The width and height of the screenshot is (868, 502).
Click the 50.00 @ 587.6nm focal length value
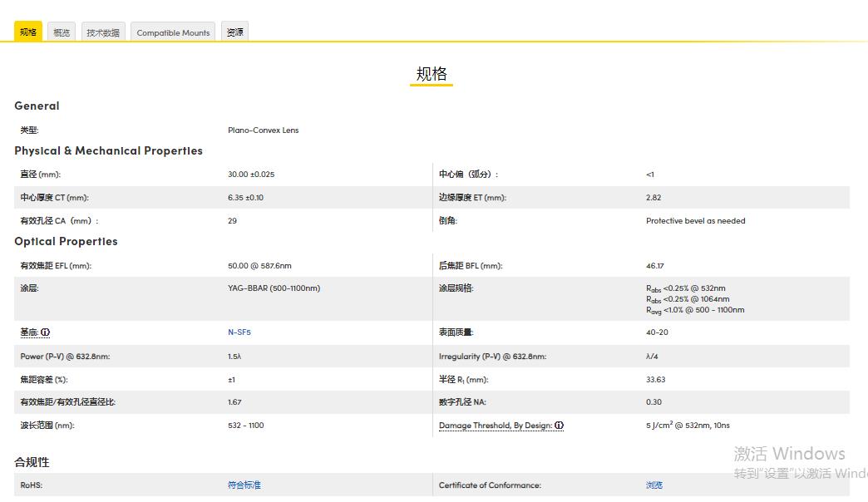pyautogui.click(x=259, y=266)
